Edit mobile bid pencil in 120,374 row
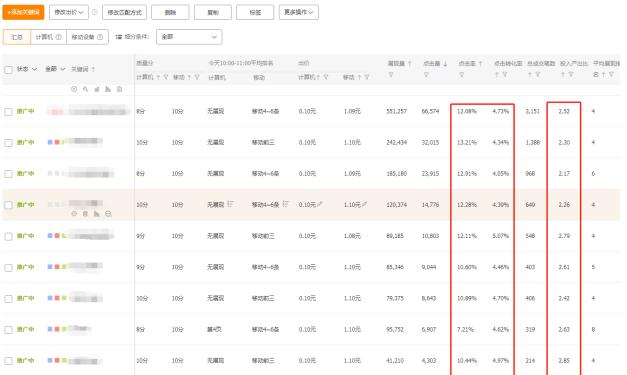 364,204
